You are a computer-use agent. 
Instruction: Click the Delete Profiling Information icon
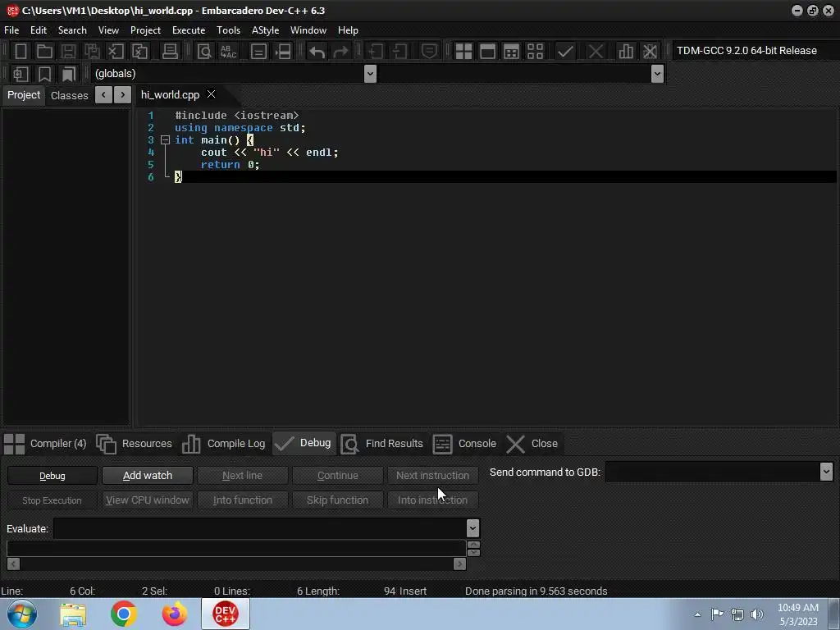650,52
